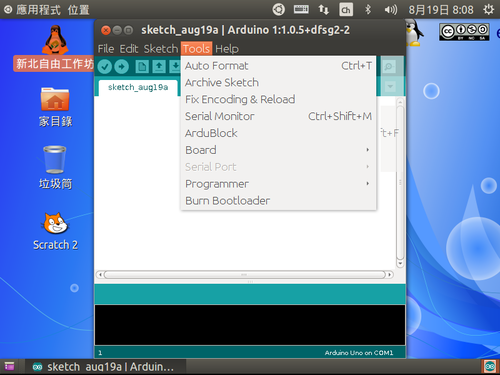Select the sketch_aug19a tab
Viewport: 500px width, 375px height.
pyautogui.click(x=138, y=87)
